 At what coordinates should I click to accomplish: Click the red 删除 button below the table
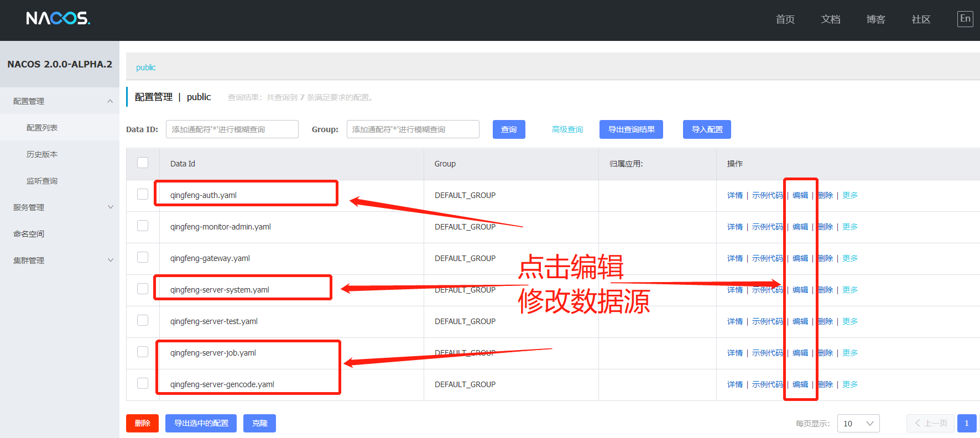142,423
